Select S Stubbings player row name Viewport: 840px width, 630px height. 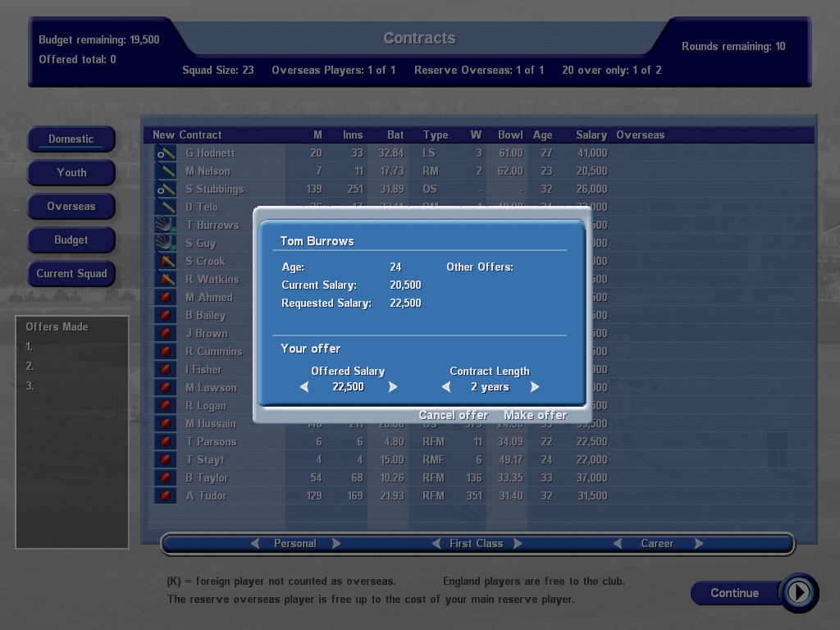click(x=215, y=189)
